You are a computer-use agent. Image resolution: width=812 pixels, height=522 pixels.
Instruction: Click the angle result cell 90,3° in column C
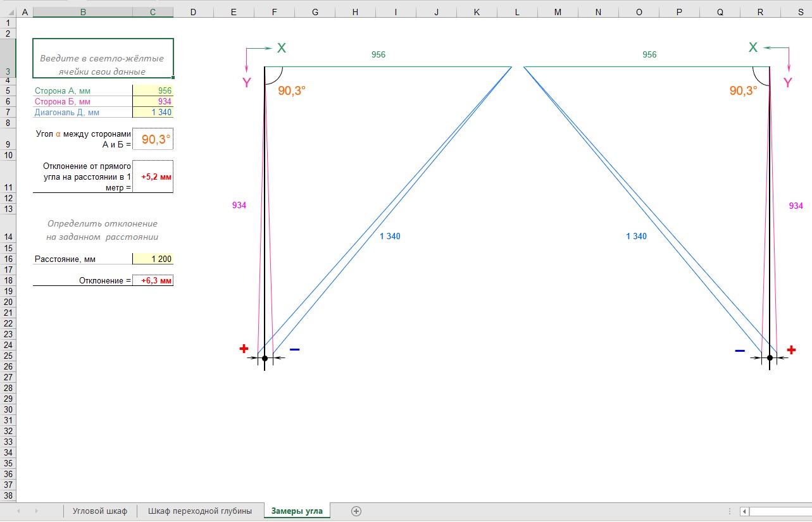click(153, 139)
